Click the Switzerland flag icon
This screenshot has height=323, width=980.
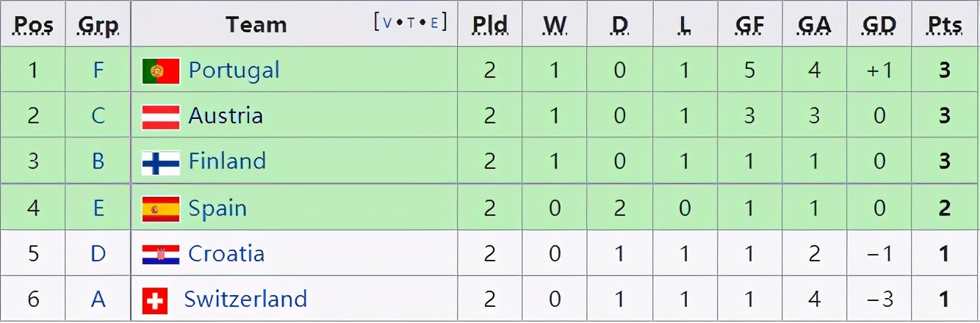pos(155,300)
